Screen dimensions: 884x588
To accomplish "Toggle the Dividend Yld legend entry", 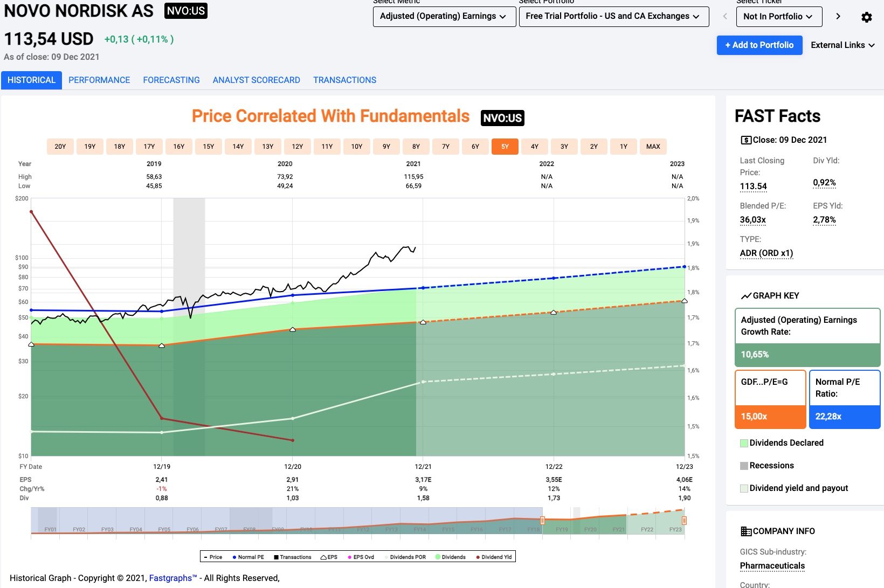I will point(494,557).
